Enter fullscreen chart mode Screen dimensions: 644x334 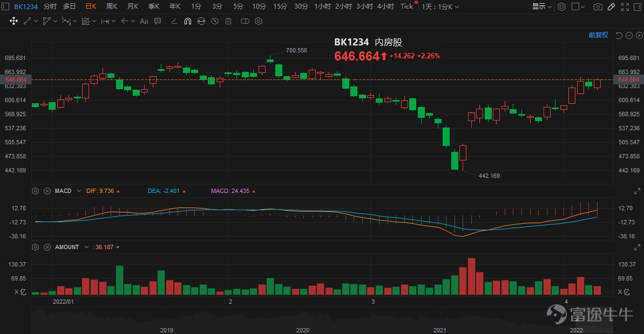pyautogui.click(x=625, y=6)
